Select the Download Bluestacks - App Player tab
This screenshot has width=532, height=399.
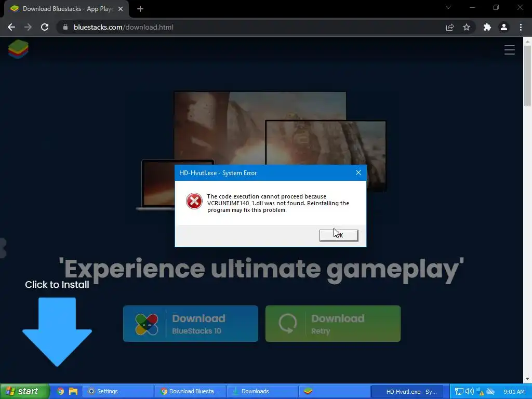click(66, 9)
